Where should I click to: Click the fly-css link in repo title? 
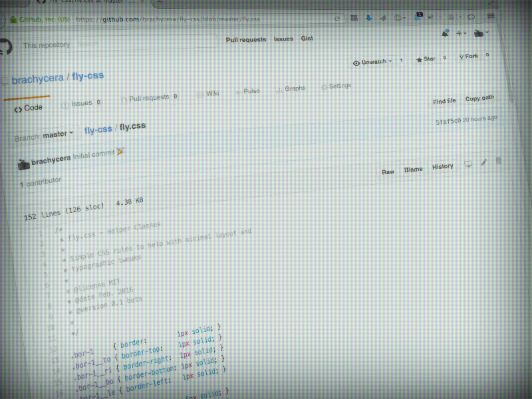(88, 75)
